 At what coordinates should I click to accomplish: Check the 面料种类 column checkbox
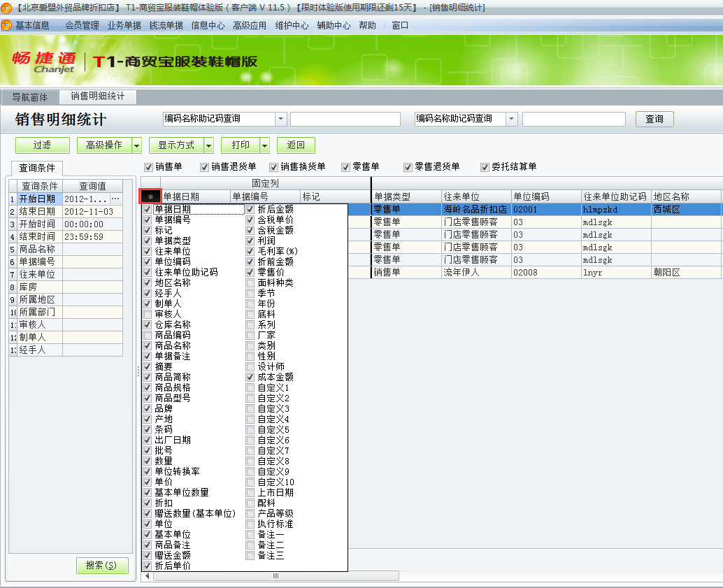pos(250,282)
